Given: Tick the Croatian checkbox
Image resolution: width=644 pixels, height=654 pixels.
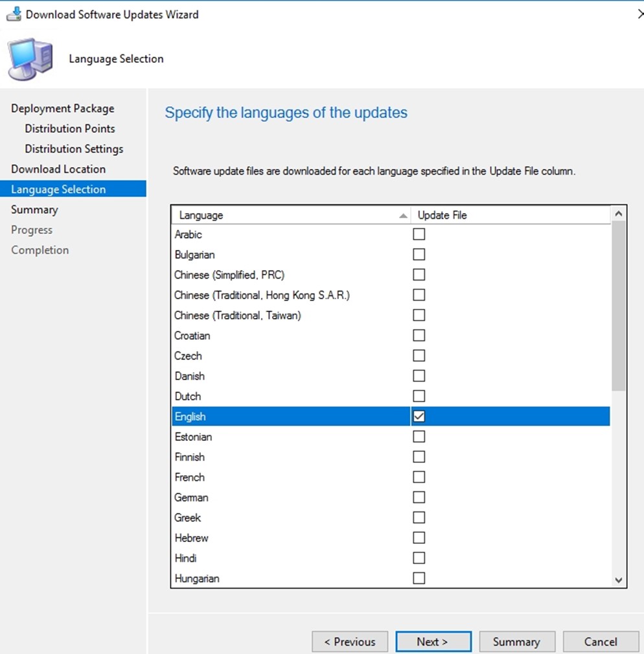Looking at the screenshot, I should (x=419, y=335).
